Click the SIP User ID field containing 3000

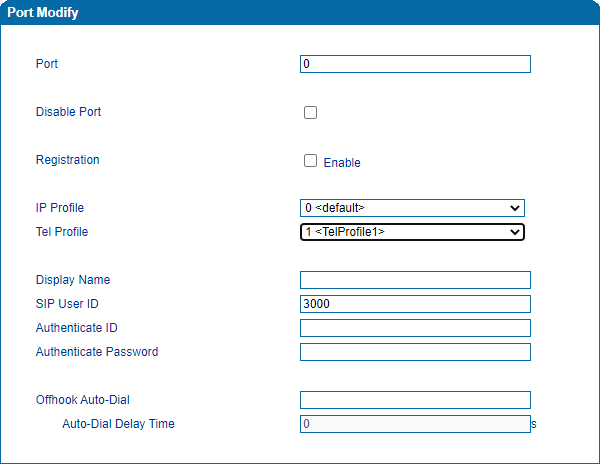414,304
